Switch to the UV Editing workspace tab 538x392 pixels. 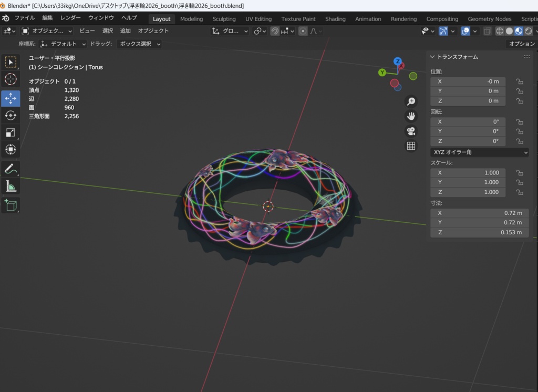pyautogui.click(x=258, y=19)
